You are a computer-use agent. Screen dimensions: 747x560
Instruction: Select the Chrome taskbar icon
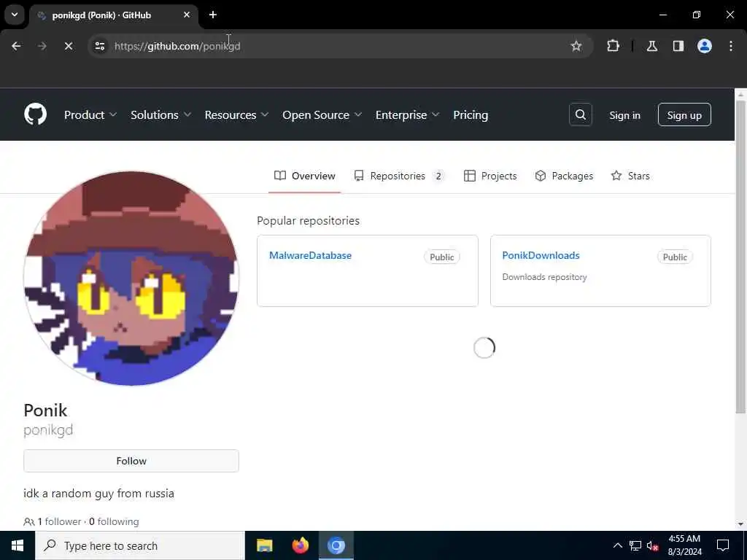click(x=336, y=545)
